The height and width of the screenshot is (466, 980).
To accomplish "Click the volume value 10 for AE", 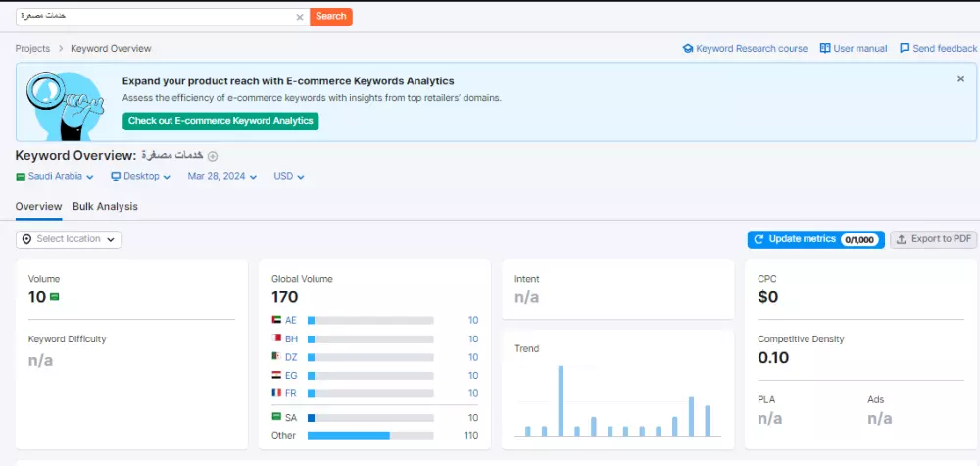I will 473,320.
